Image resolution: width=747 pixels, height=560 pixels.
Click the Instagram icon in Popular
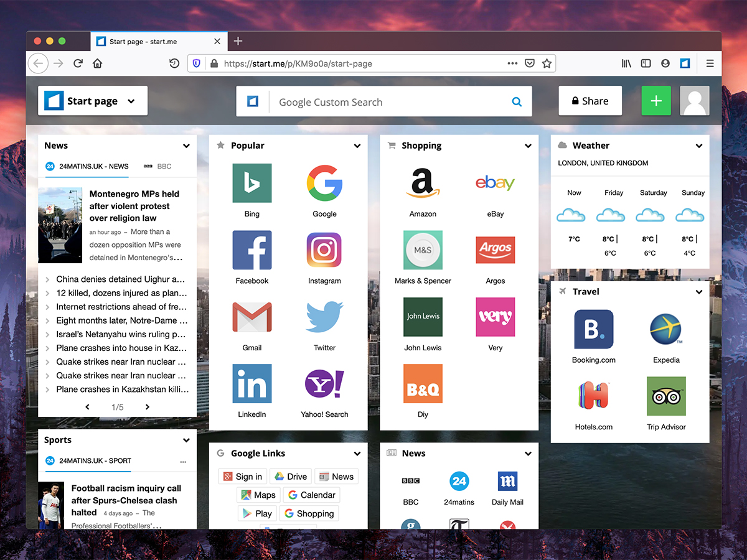pyautogui.click(x=324, y=250)
